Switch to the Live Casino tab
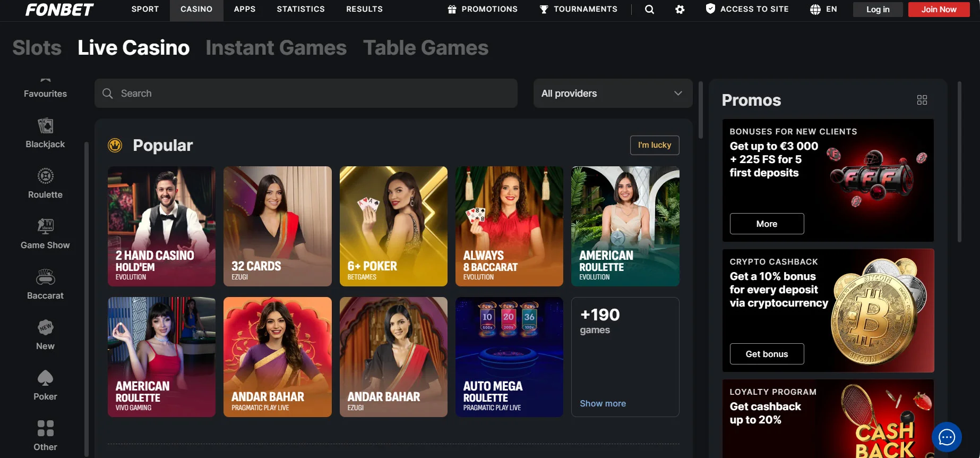Viewport: 980px width, 458px height. pyautogui.click(x=133, y=48)
